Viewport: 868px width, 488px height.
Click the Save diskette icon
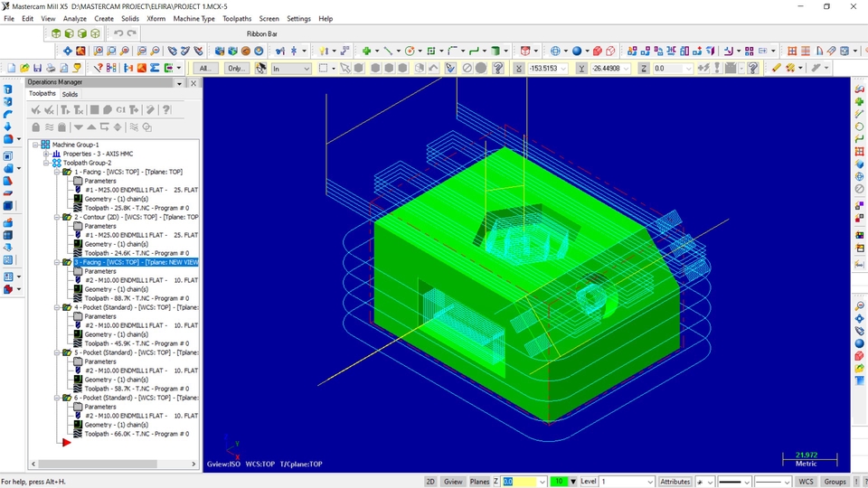click(x=38, y=68)
